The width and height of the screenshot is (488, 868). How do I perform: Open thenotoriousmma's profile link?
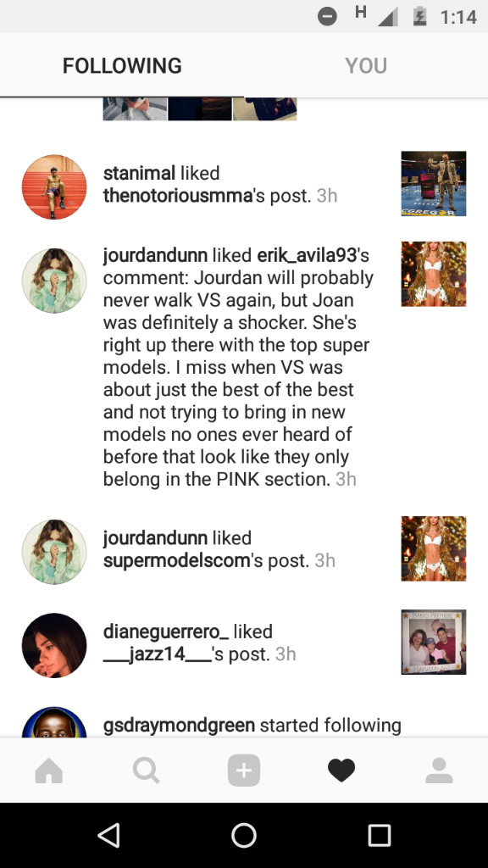point(178,196)
